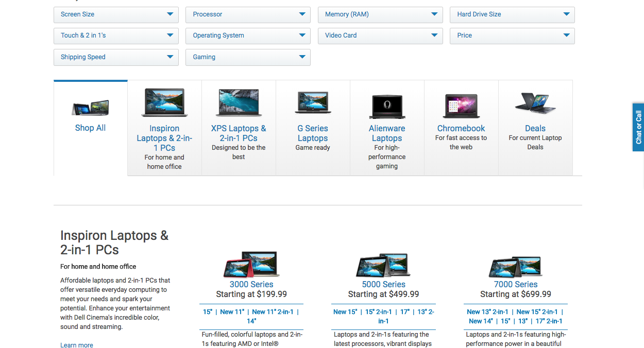Click the Starting at $699.99 price text
The height and width of the screenshot is (348, 644).
(516, 294)
